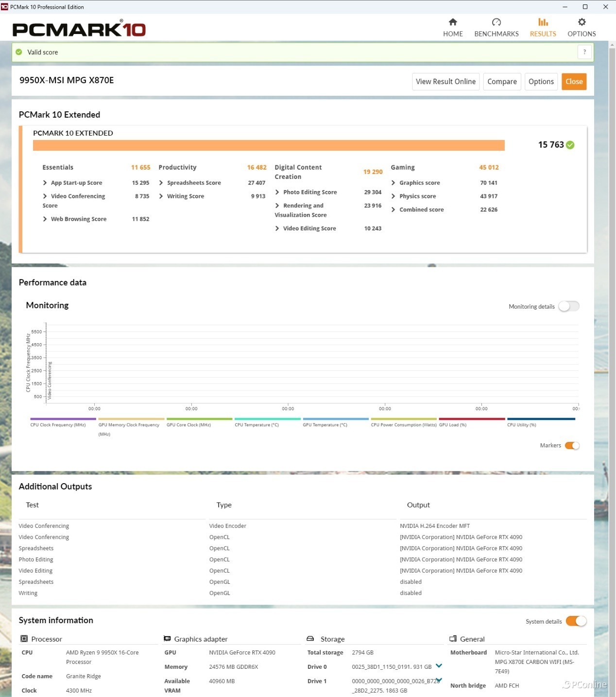Click the green valid score checkmark
The image size is (616, 697).
tap(19, 52)
